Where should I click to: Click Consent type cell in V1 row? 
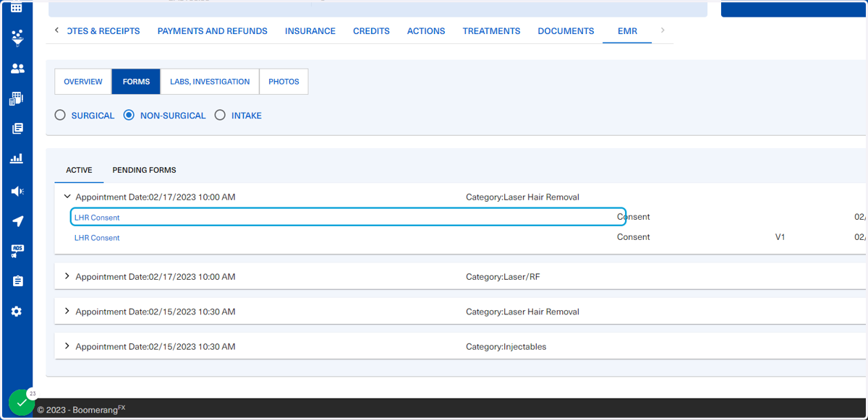(x=634, y=237)
